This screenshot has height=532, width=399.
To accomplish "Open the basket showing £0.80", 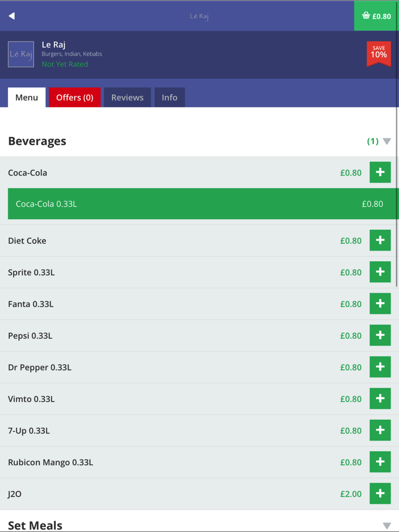I will tap(377, 16).
